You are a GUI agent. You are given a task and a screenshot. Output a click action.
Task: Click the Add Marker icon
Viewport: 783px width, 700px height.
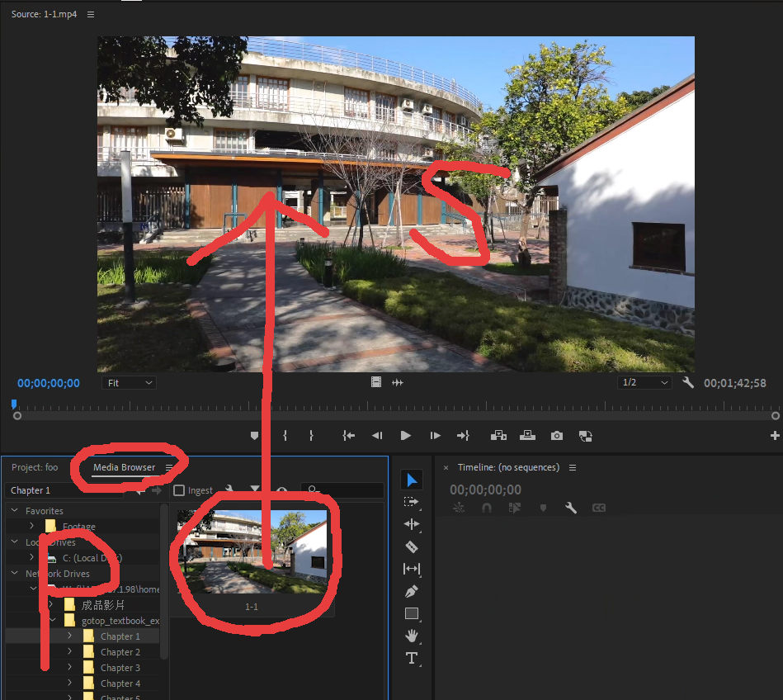click(x=254, y=435)
